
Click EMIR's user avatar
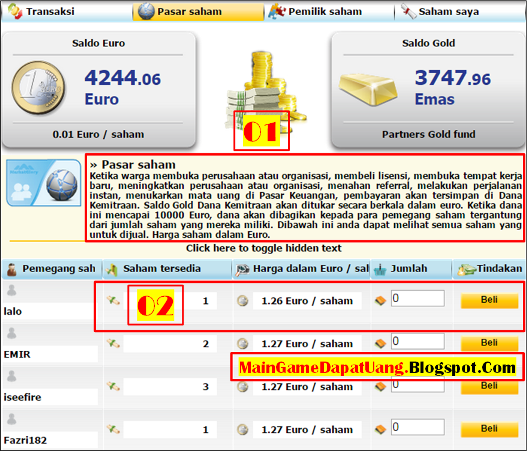point(12,333)
